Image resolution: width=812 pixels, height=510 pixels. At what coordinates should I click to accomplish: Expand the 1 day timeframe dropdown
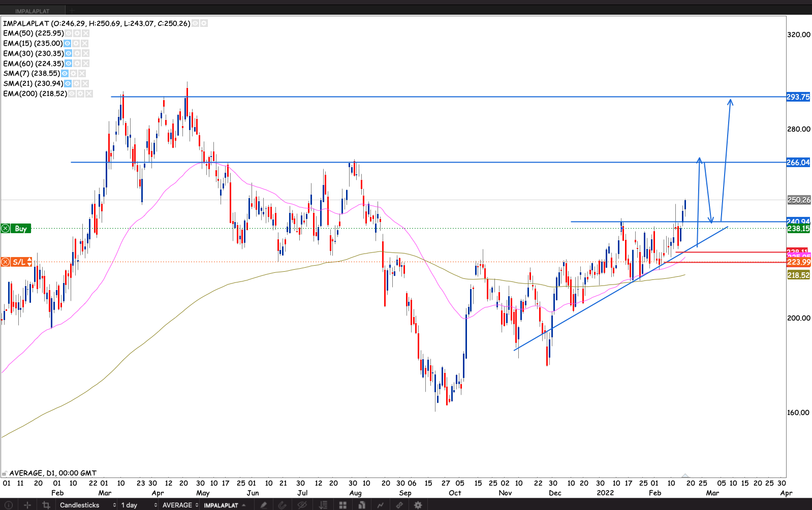pos(138,505)
